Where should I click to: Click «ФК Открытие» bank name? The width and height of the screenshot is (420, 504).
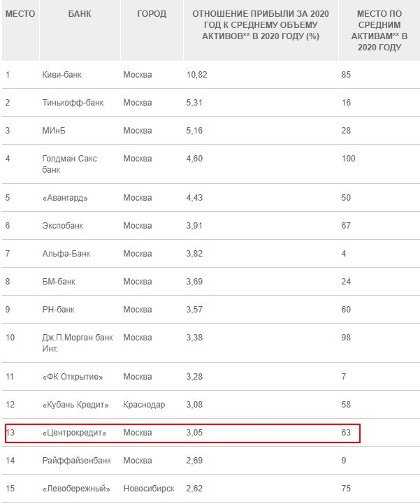pos(72,377)
